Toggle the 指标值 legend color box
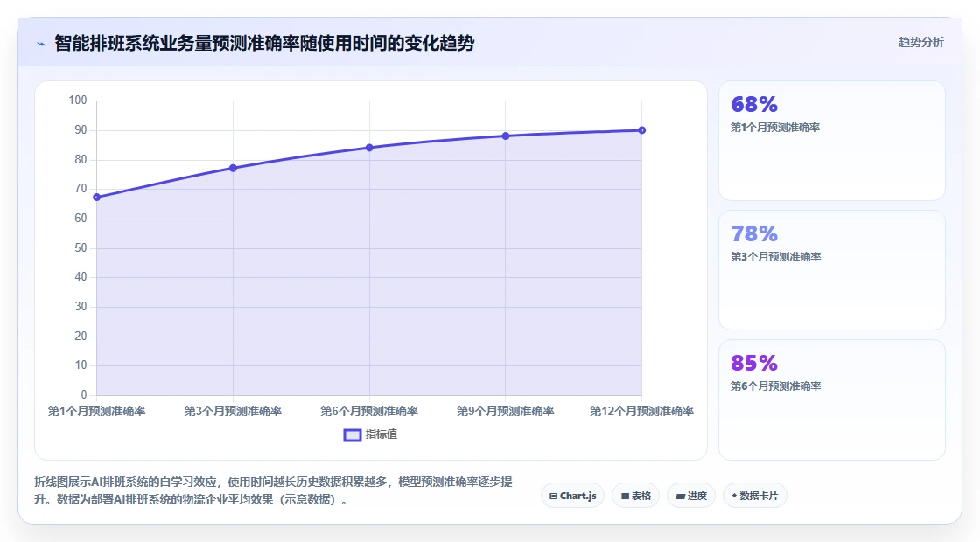This screenshot has width=980, height=542. 353,435
